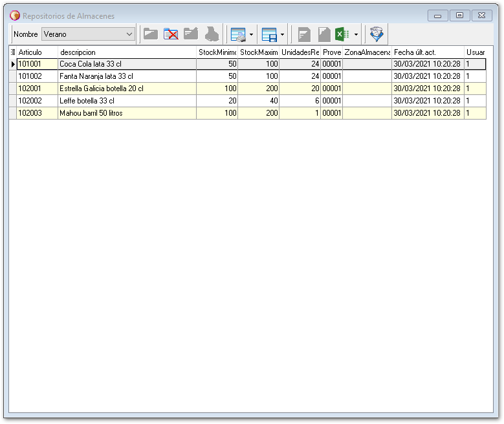This screenshot has width=504, height=424.
Task: Click the StockMaximo column header
Action: [258, 52]
